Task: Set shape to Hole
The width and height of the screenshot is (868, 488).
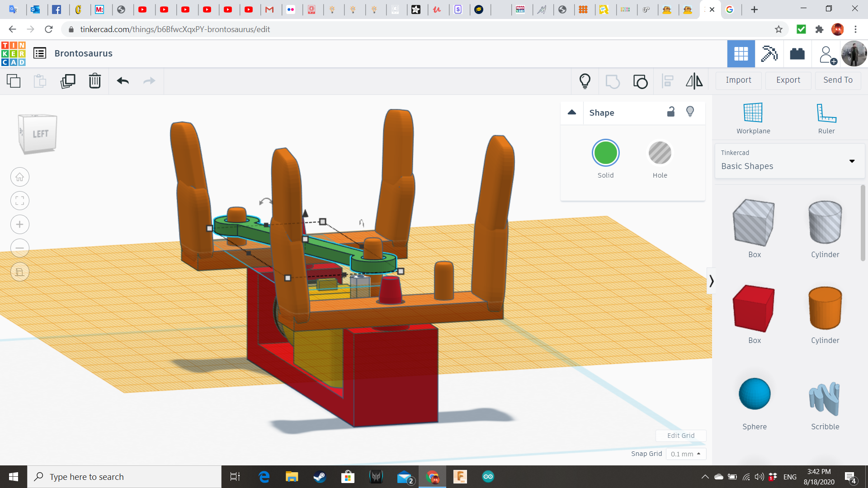Action: (660, 153)
